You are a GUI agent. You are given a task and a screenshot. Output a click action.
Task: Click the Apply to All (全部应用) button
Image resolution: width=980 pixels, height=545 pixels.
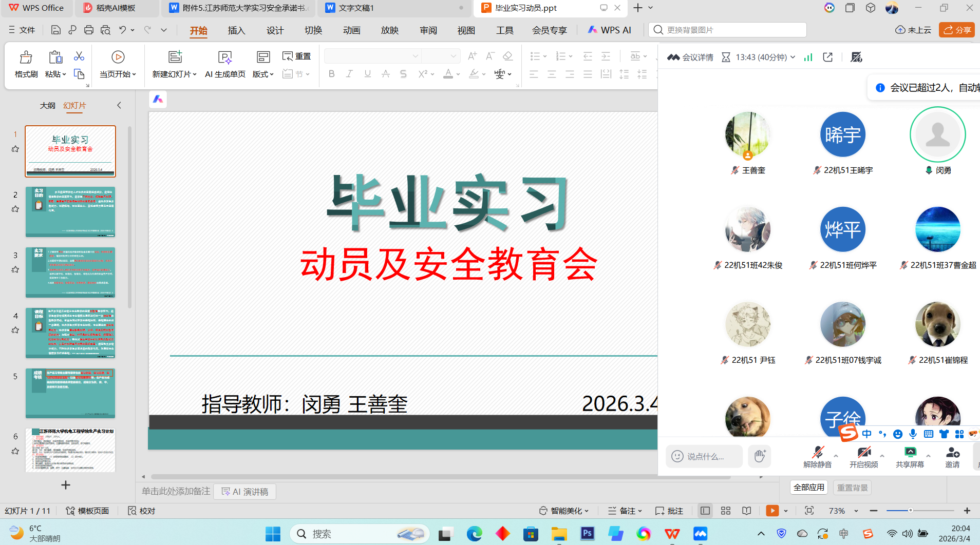808,488
